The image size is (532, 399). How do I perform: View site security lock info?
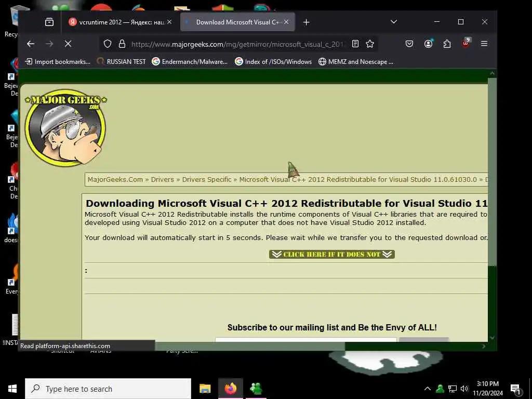(122, 44)
